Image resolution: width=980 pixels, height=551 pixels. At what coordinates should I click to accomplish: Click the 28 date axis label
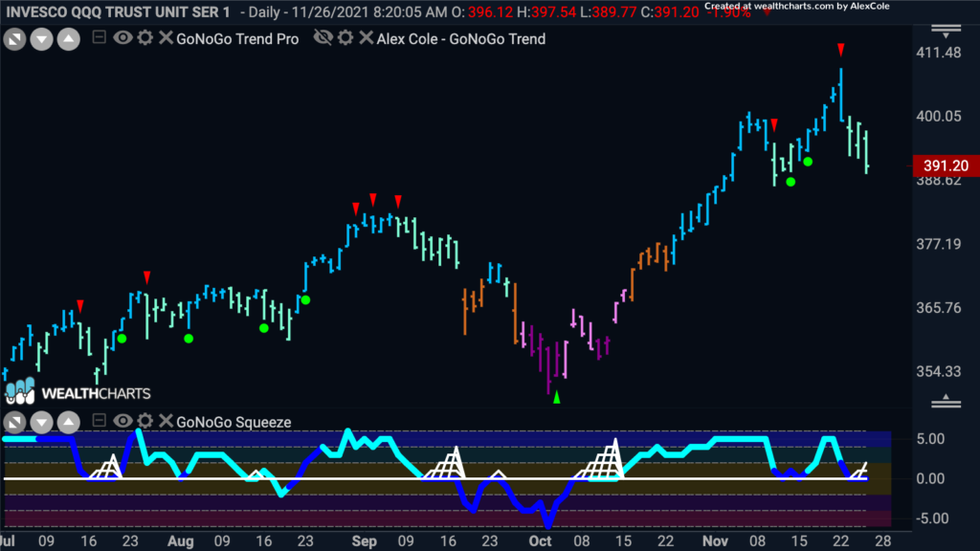click(x=882, y=541)
